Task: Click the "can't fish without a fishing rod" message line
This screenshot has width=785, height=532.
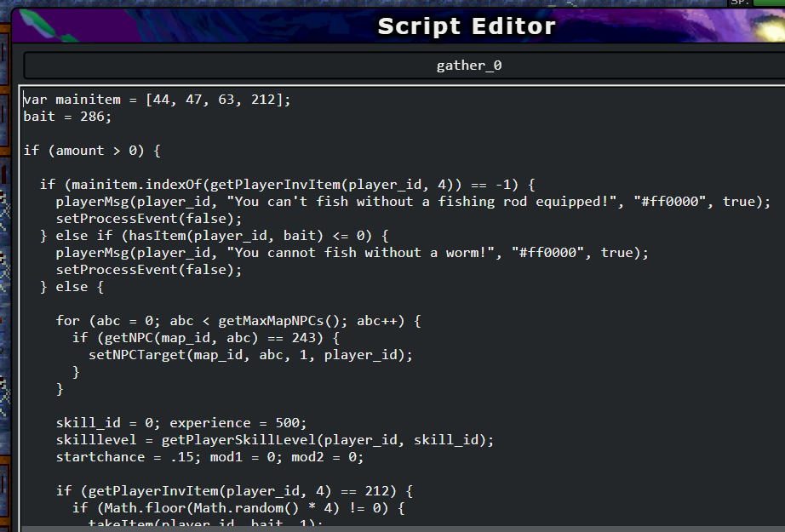Action: (413, 202)
